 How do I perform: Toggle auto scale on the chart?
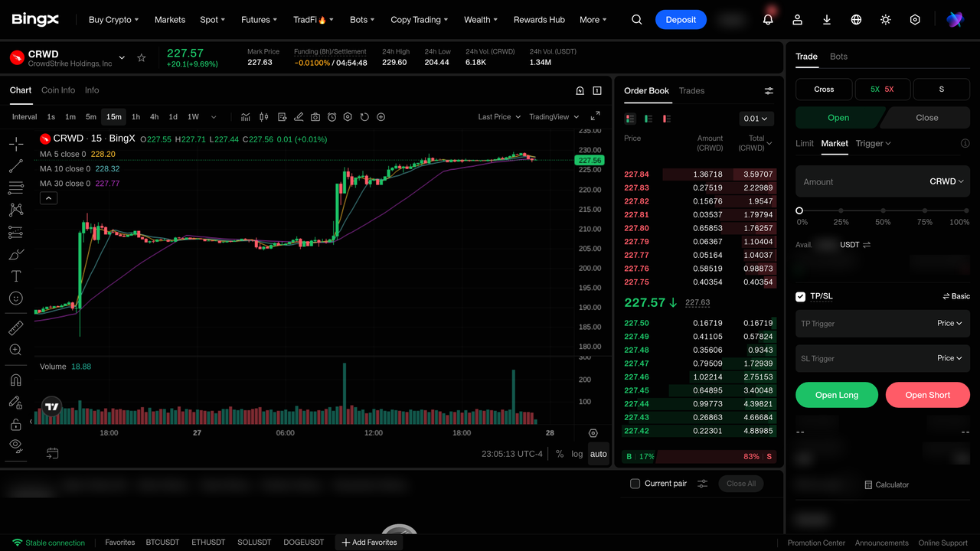coord(599,454)
